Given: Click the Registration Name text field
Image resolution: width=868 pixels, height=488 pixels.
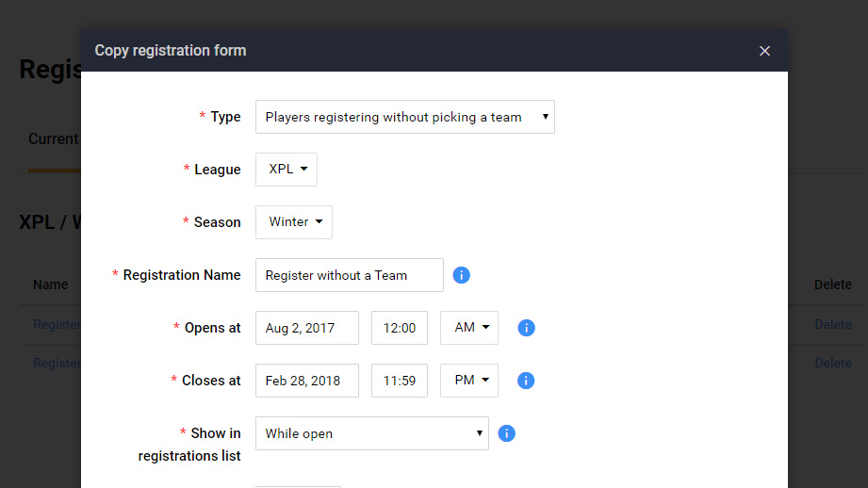Looking at the screenshot, I should click(x=349, y=275).
